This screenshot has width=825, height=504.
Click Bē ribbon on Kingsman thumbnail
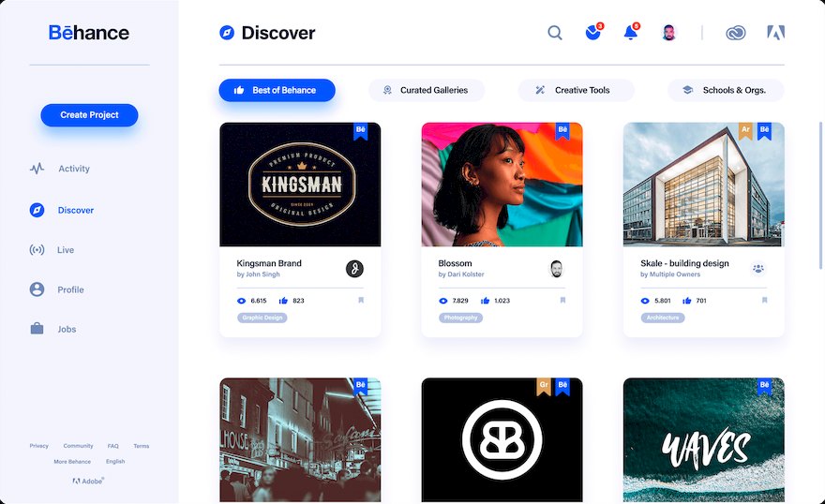tap(360, 131)
